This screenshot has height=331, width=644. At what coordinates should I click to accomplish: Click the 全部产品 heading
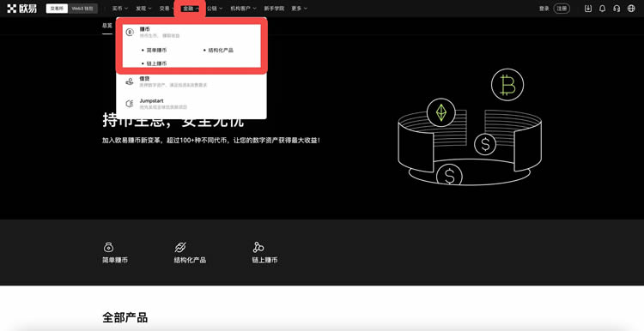125,317
